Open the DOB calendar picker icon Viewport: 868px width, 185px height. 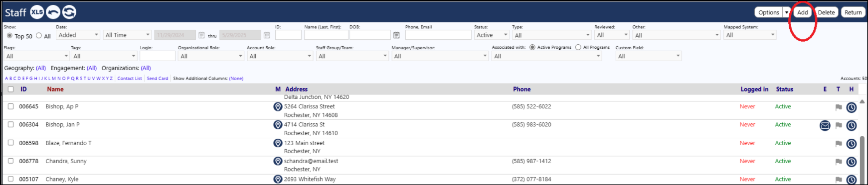(x=396, y=35)
